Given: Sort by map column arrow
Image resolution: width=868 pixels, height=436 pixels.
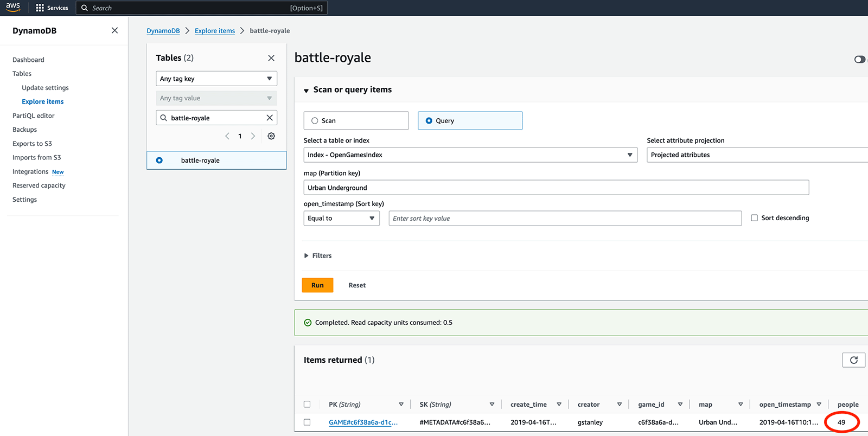Looking at the screenshot, I should [x=741, y=405].
